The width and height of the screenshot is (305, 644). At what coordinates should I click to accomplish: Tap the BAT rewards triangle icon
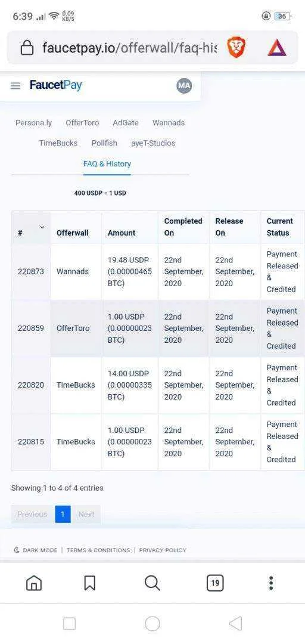pyautogui.click(x=277, y=48)
